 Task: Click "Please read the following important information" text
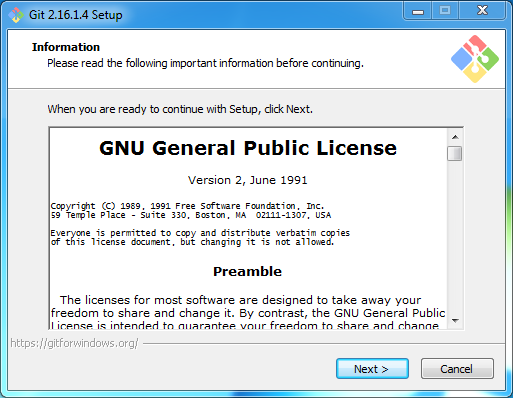(x=205, y=63)
